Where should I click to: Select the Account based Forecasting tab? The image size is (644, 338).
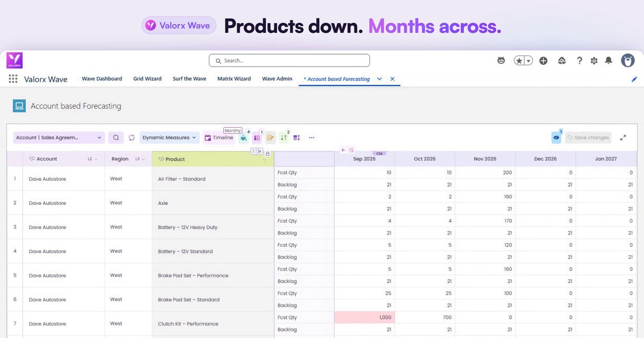pos(338,79)
